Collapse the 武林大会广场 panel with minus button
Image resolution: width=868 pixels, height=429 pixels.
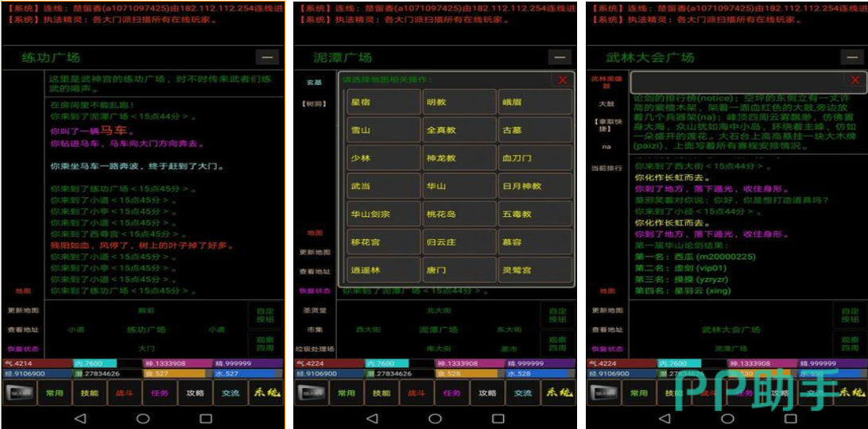[852, 57]
